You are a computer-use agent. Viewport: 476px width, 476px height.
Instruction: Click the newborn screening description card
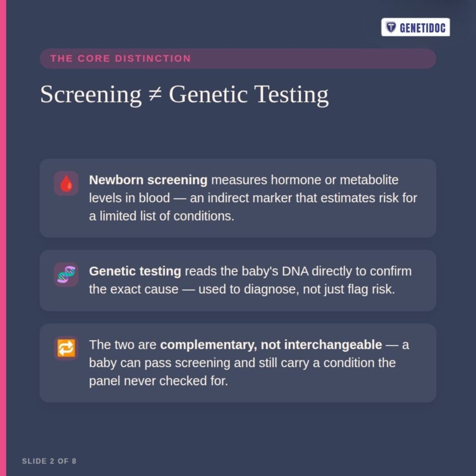click(238, 198)
